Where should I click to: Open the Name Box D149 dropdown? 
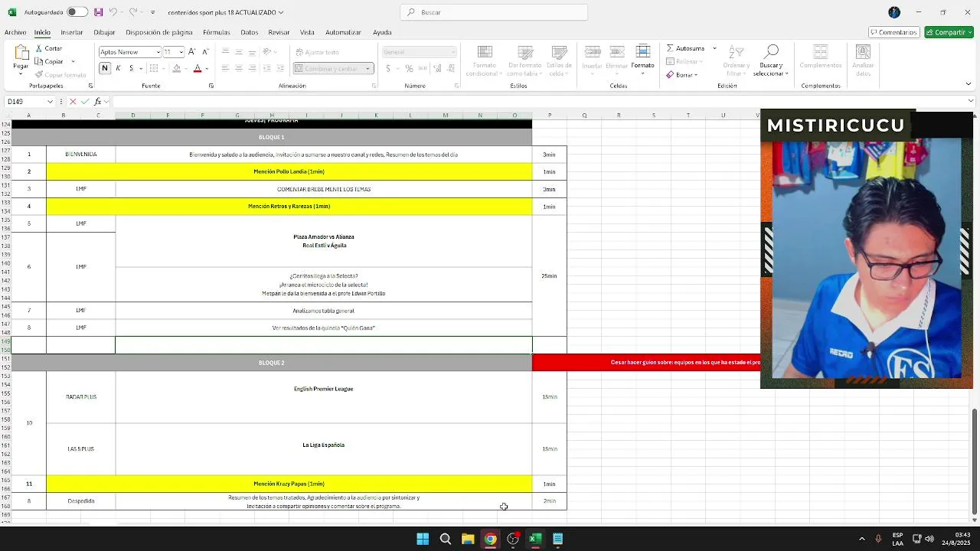[x=51, y=101]
